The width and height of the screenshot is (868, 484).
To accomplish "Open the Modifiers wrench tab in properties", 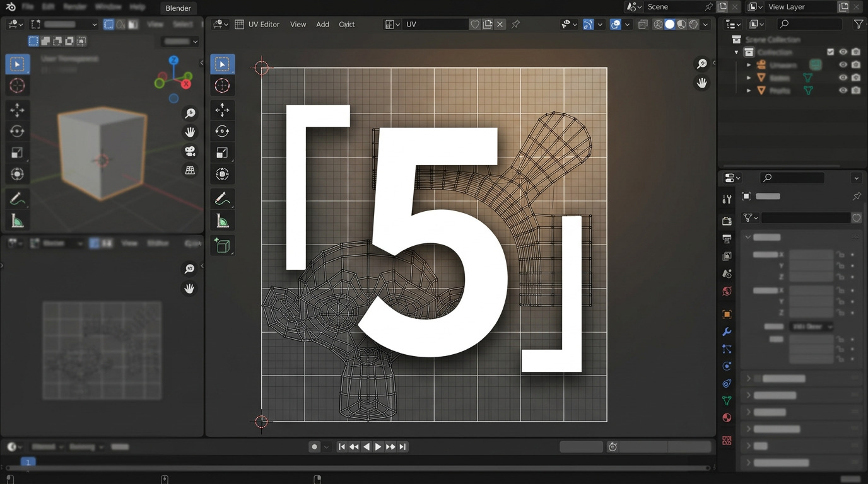I will 727,331.
